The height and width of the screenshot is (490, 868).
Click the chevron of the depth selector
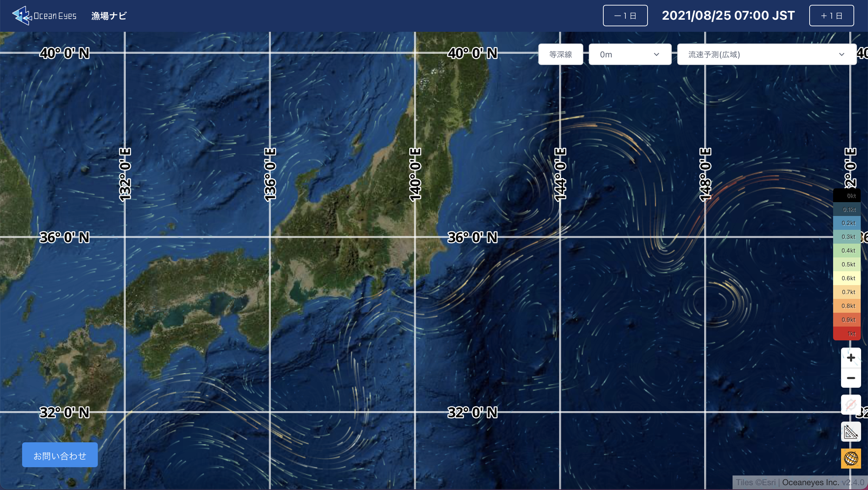(657, 54)
